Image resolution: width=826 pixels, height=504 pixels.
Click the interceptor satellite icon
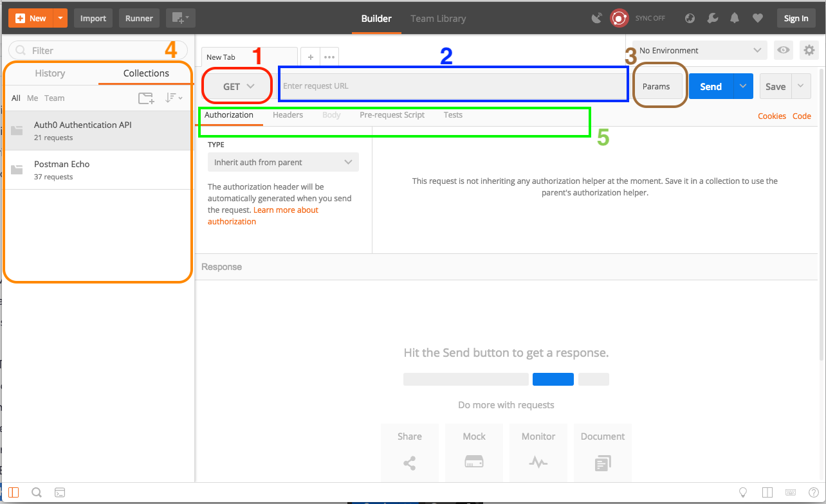coord(597,18)
